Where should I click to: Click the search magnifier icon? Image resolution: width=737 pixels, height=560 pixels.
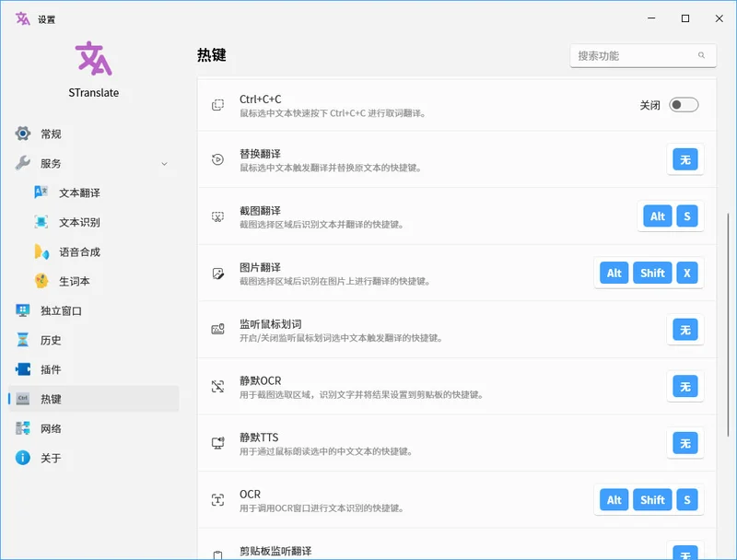[x=701, y=55]
